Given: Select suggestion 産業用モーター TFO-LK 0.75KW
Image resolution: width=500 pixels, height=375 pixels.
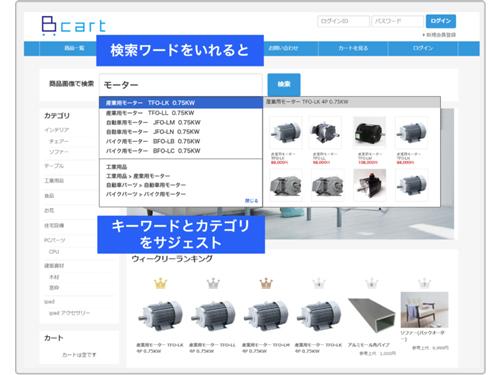Looking at the screenshot, I should 181,103.
